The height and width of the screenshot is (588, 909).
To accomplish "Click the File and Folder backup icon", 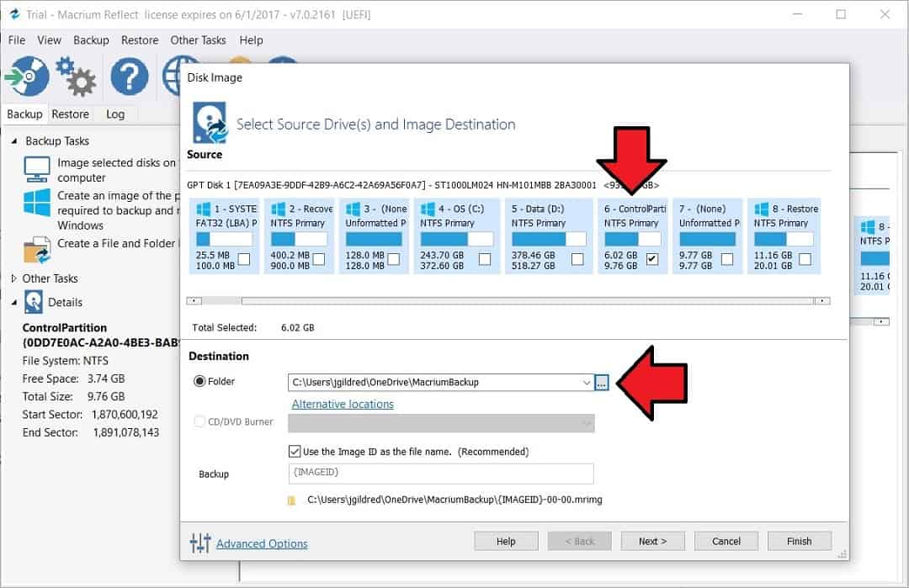I will [x=37, y=250].
